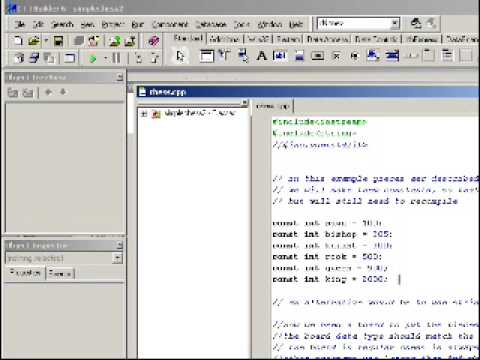Open the View menu
Image resolution: width=480 pixels, height=360 pixels.
coord(88,24)
